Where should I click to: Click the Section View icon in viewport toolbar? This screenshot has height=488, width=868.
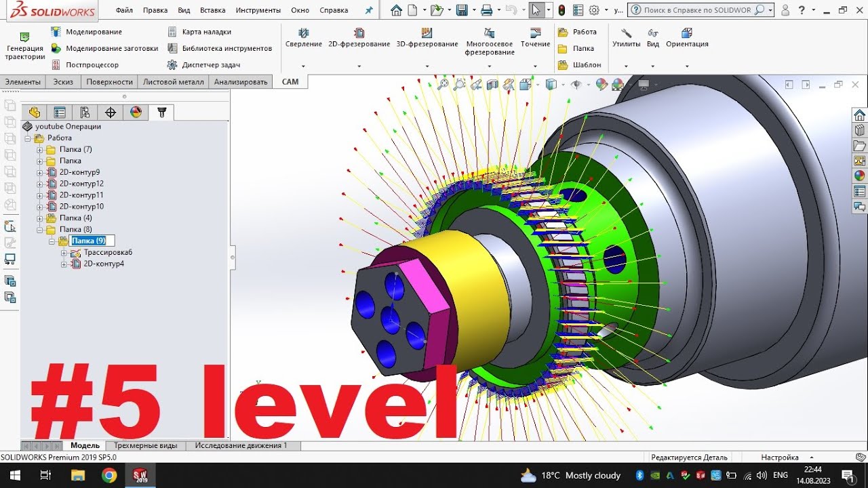click(492, 85)
